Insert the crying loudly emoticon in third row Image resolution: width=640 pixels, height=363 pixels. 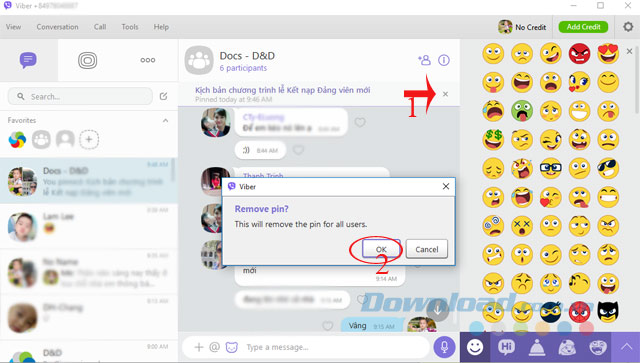pos(493,111)
